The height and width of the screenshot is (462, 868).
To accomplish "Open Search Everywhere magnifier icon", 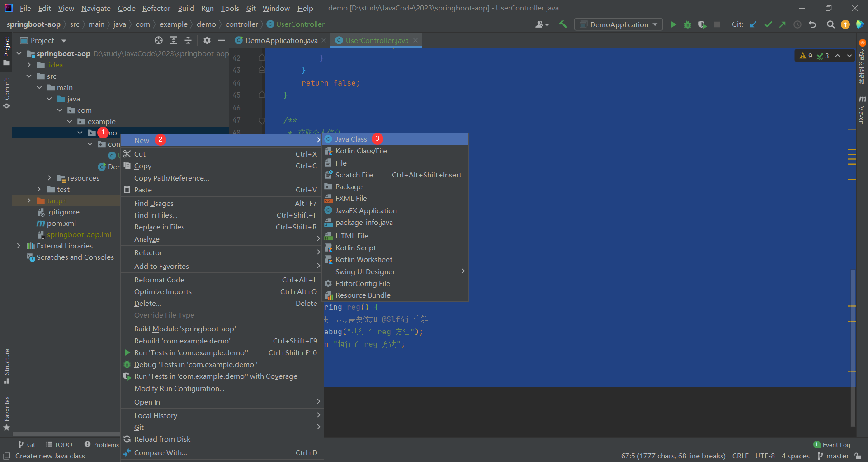I will click(830, 24).
